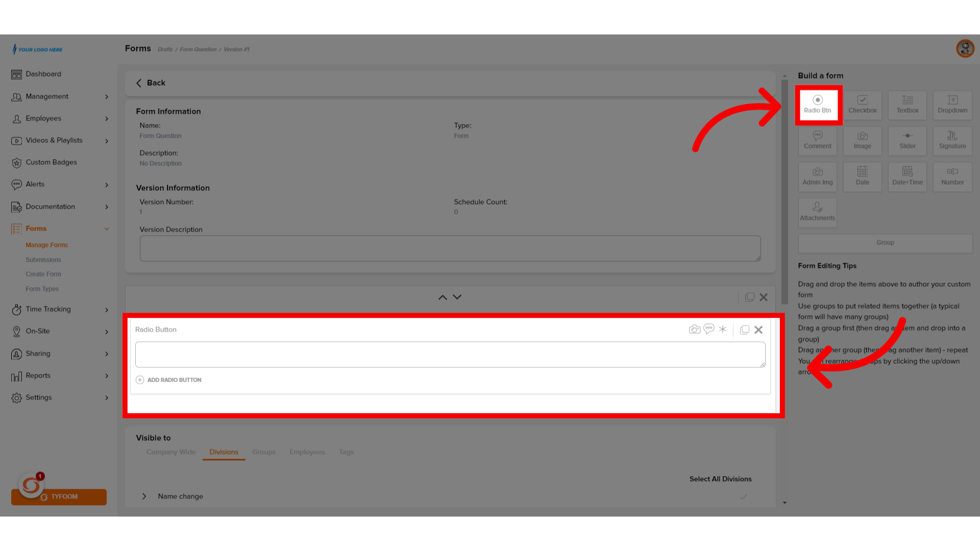Select the Date+Time form element
Image resolution: width=980 pixels, height=551 pixels.
coord(908,176)
